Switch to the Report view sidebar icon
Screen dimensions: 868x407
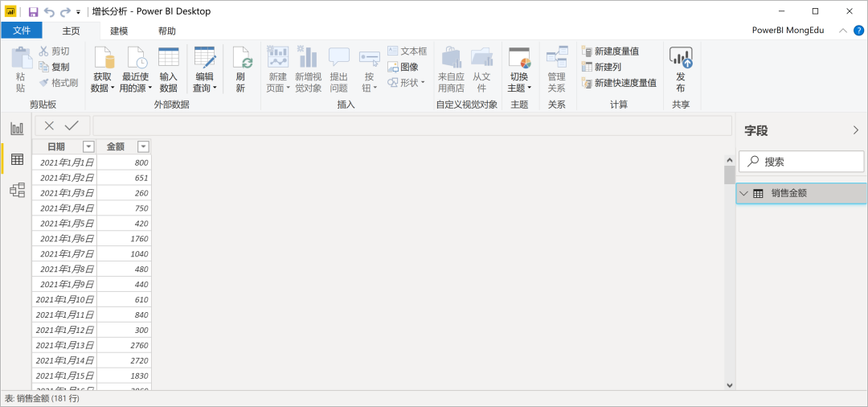click(17, 129)
